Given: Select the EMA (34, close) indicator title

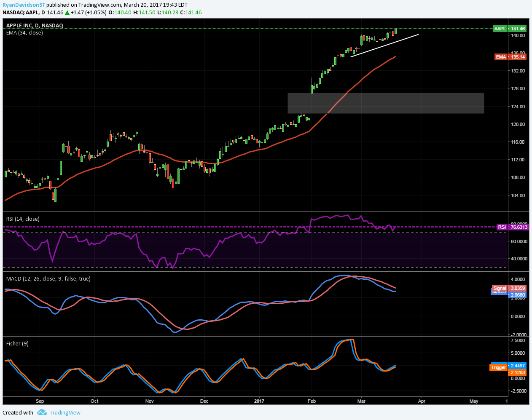Looking at the screenshot, I should 24,33.
